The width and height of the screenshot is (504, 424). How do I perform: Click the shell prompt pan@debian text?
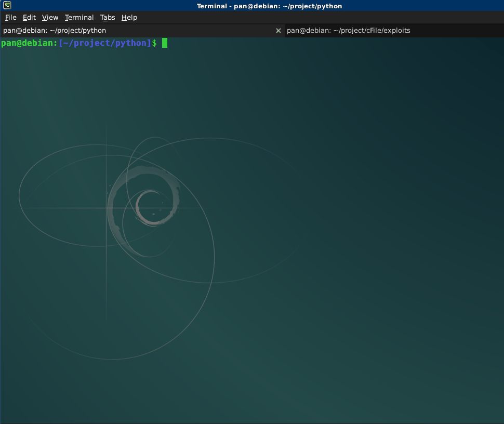[x=29, y=43]
